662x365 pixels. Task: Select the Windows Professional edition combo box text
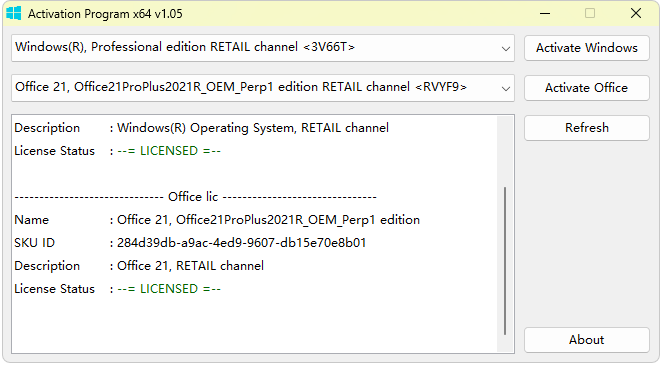click(185, 47)
